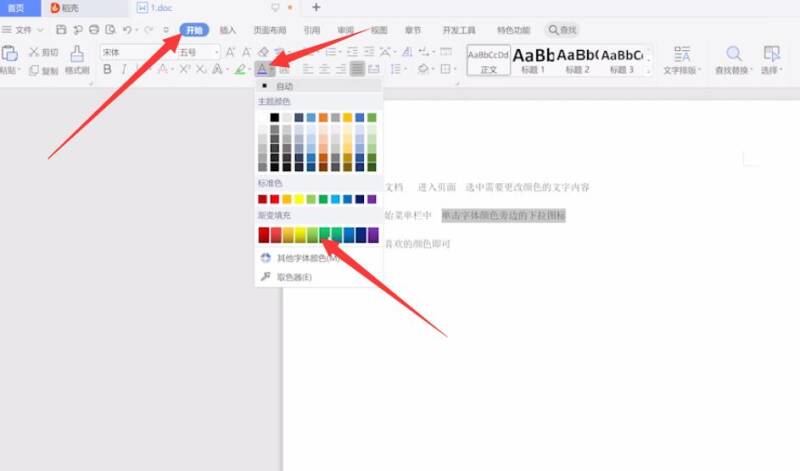Click the Copy (复制) button
The height and width of the screenshot is (471, 800).
coord(43,70)
